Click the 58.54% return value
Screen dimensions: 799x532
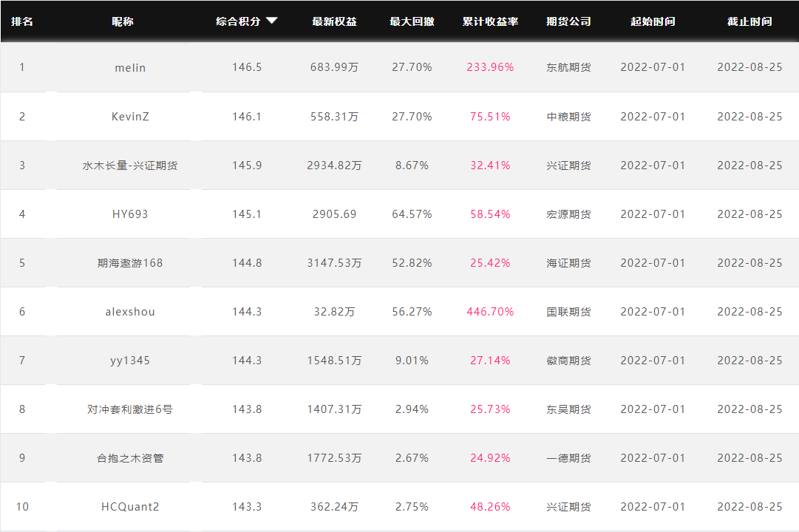tap(490, 214)
